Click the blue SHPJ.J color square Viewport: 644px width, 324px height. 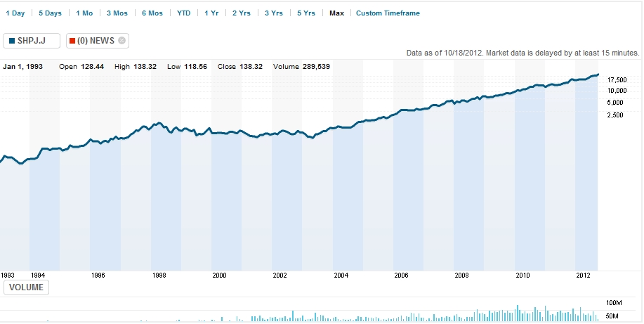click(x=13, y=41)
